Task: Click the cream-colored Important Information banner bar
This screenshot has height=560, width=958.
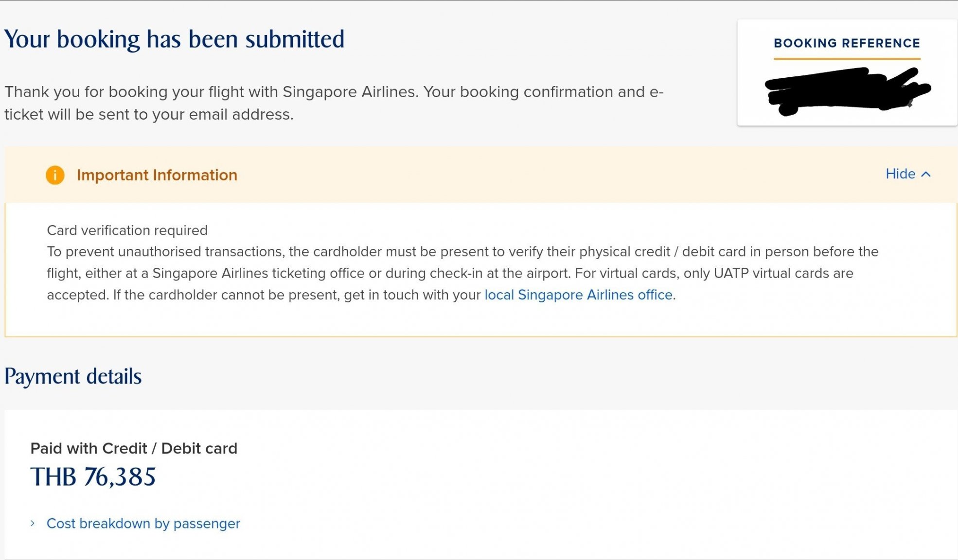Action: 480,175
